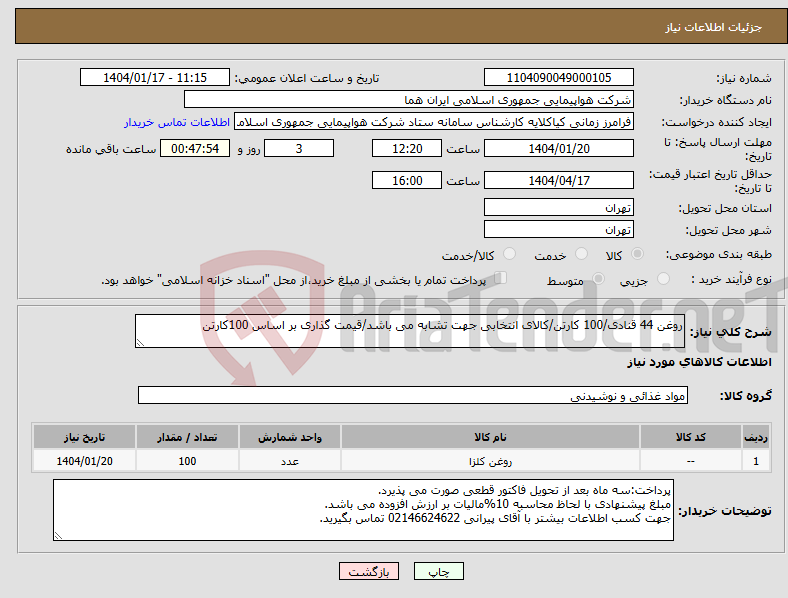Viewport: 788px width, 598px height.
Task: Click the resize handle of the description textarea
Action: [x=140, y=343]
